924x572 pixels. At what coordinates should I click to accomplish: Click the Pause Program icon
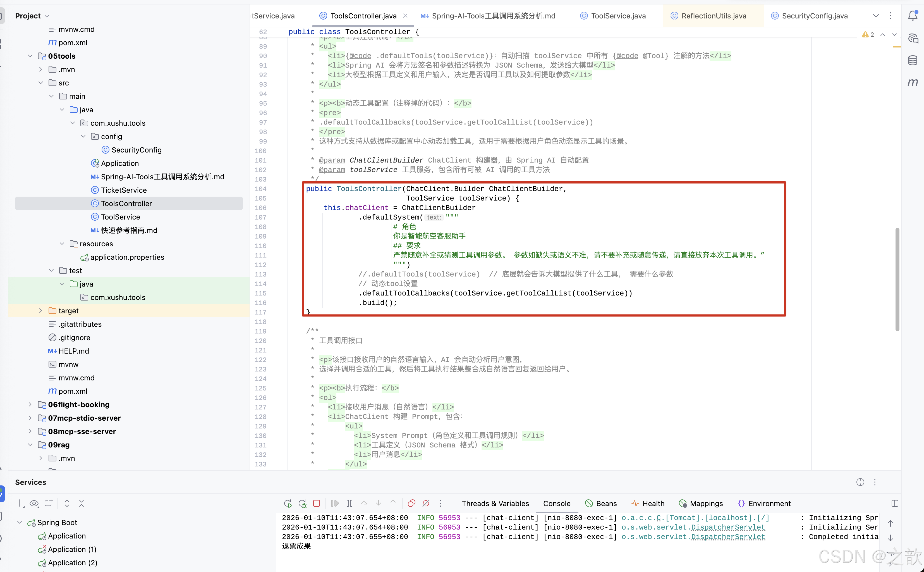tap(349, 504)
